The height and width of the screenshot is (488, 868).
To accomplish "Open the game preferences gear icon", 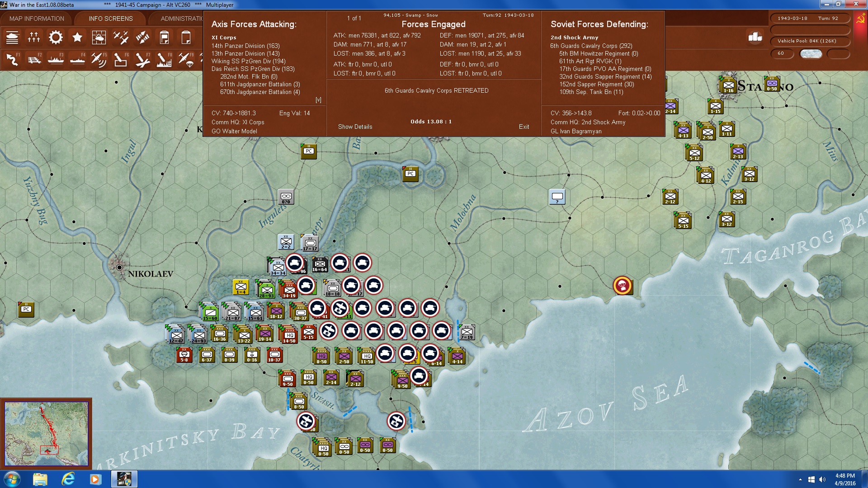I will click(56, 37).
